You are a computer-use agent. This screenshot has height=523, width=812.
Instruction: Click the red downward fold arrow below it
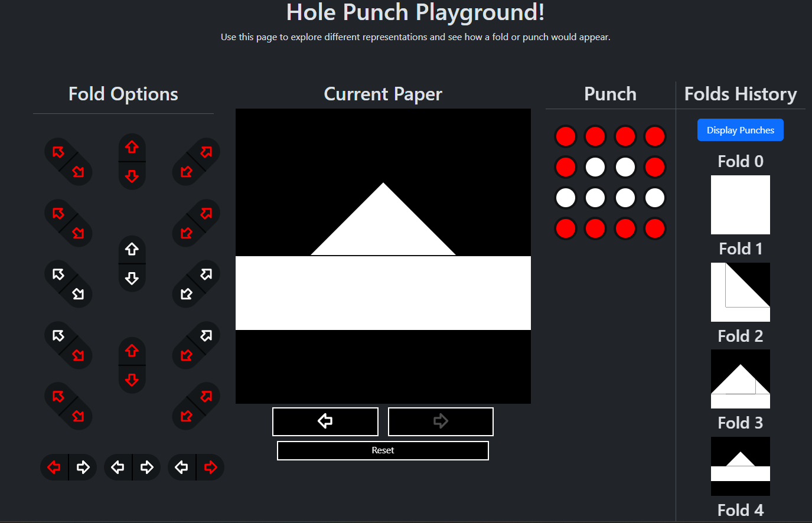point(132,175)
